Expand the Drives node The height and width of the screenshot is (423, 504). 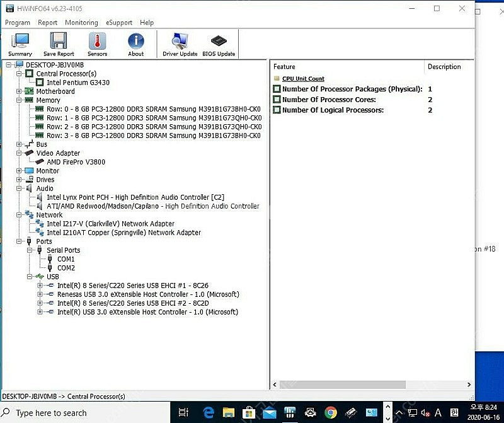pos(19,180)
